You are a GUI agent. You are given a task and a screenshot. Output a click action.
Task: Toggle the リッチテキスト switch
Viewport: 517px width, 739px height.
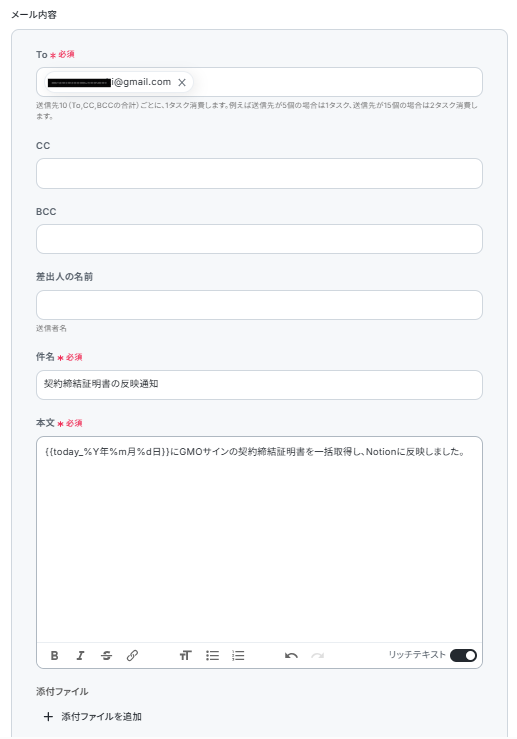click(463, 655)
